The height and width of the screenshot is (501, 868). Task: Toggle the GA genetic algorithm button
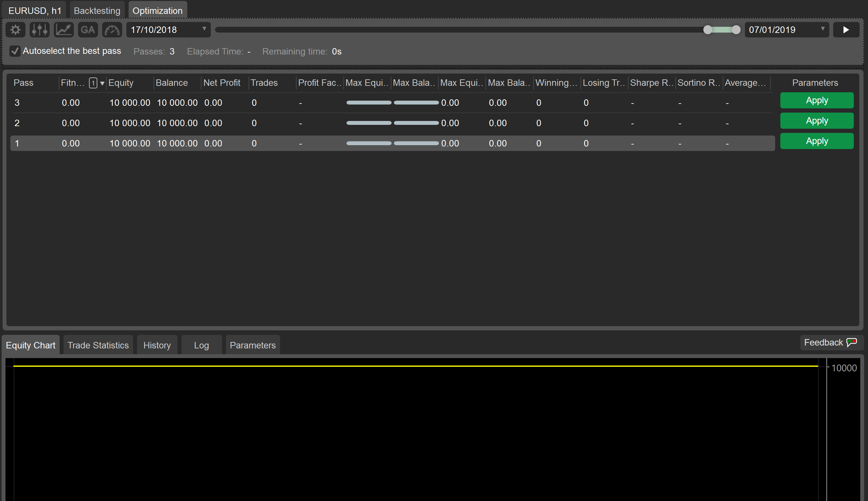[x=88, y=30]
